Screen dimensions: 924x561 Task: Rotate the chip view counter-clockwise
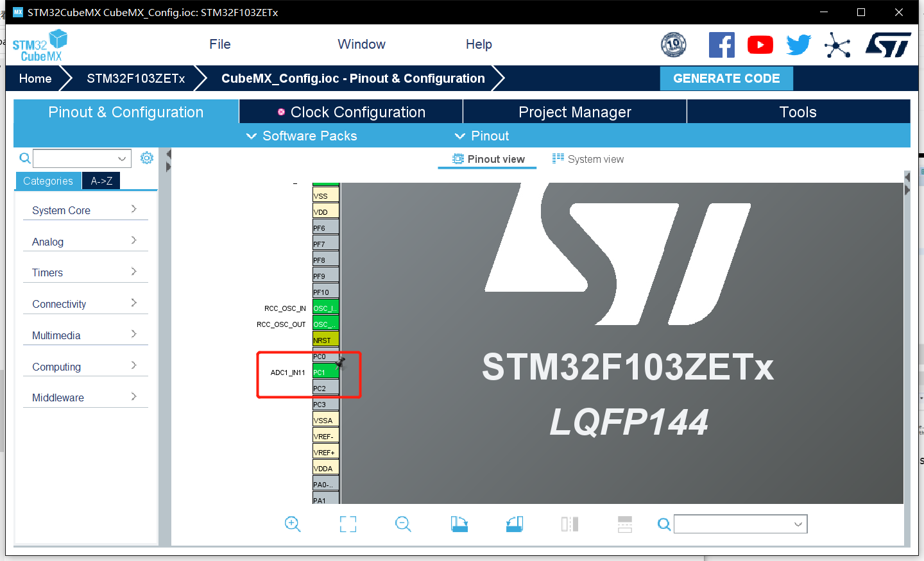coord(514,524)
